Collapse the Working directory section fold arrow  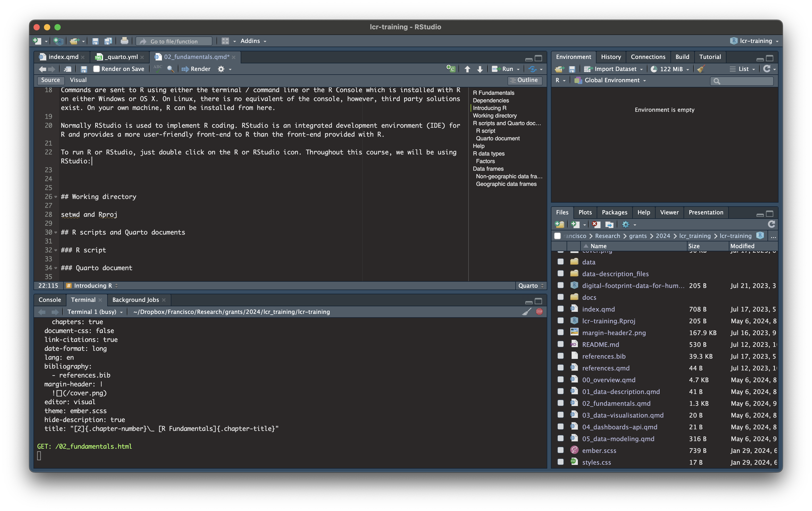pyautogui.click(x=56, y=197)
